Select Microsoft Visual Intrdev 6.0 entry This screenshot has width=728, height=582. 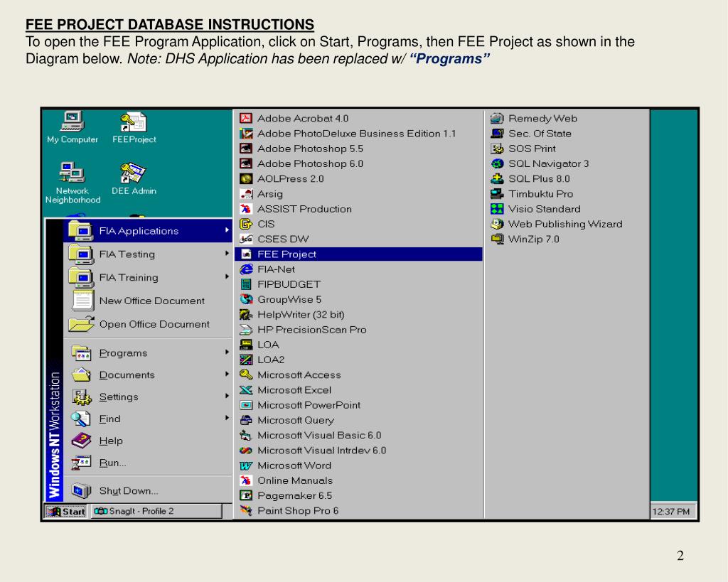point(359,451)
